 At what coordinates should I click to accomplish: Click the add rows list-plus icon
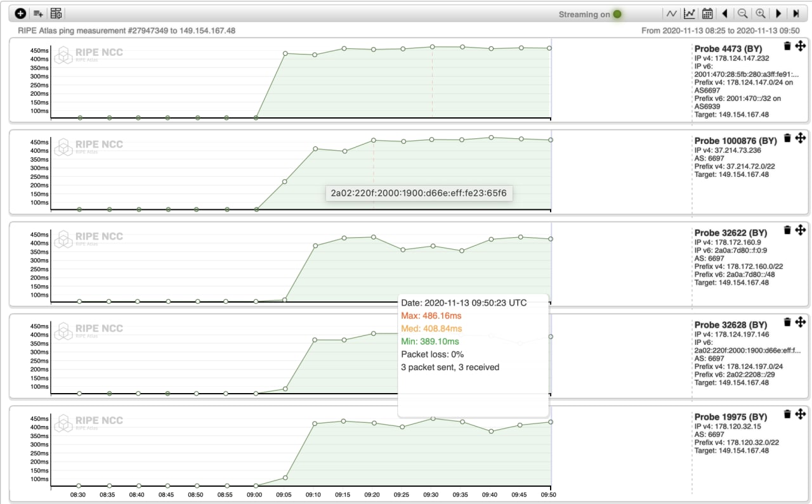pyautogui.click(x=38, y=13)
